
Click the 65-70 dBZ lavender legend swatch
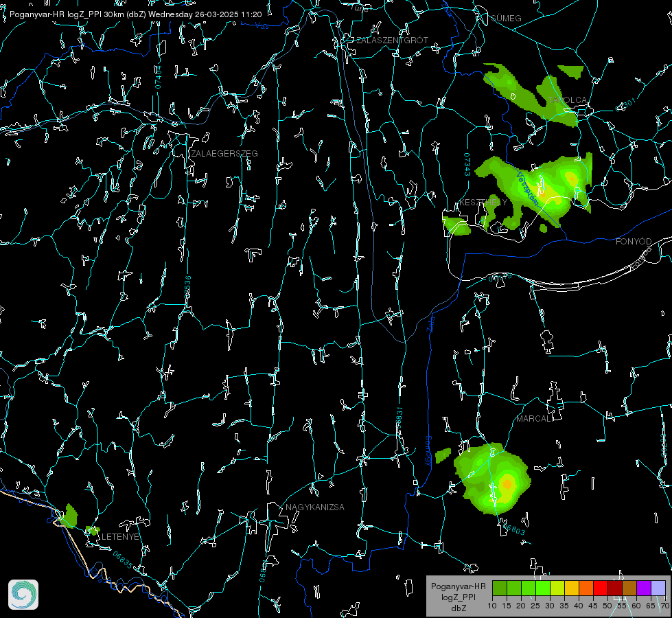658,588
